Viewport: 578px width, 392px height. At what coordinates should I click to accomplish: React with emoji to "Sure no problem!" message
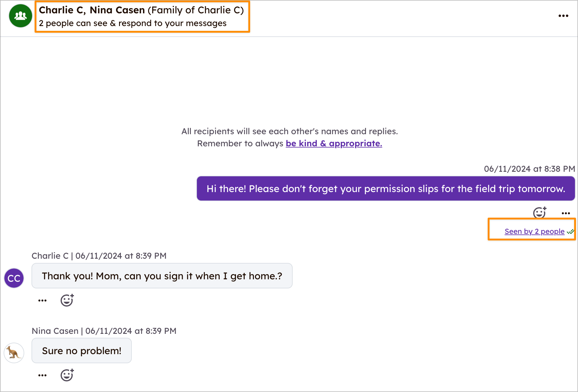pos(67,375)
